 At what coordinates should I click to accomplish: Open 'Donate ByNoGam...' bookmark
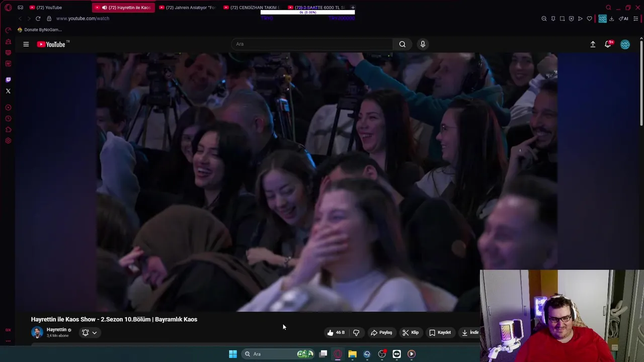coord(39,30)
